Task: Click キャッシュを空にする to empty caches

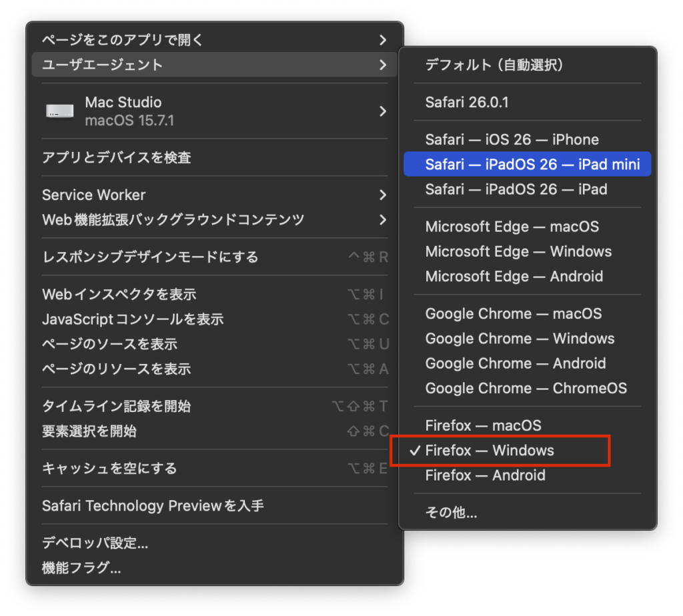Action: (x=109, y=469)
